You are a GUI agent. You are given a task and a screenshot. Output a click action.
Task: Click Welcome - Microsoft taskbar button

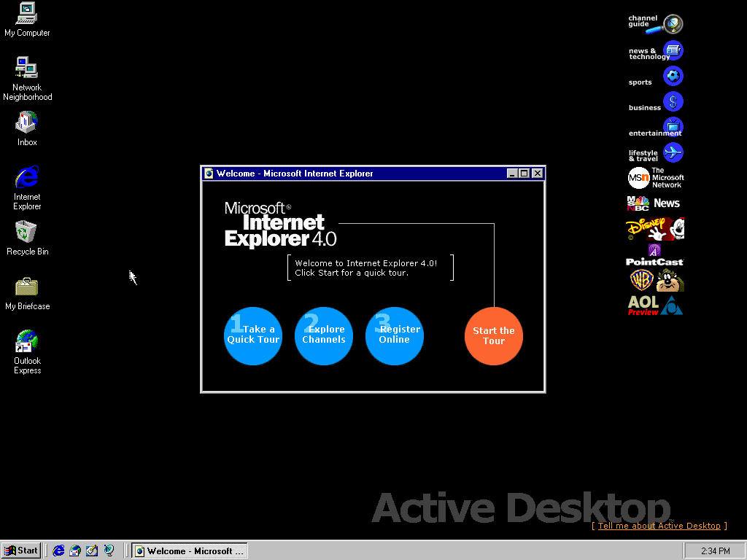point(190,551)
